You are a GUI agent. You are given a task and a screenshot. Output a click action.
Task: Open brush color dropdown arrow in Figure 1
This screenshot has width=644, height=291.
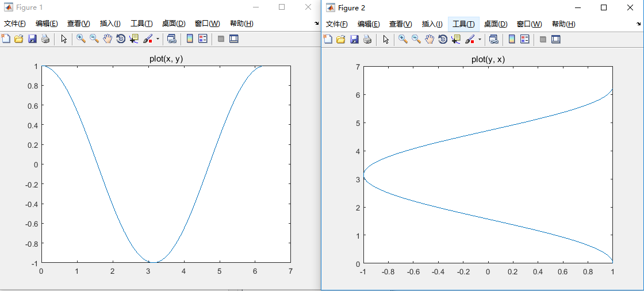[158, 40]
